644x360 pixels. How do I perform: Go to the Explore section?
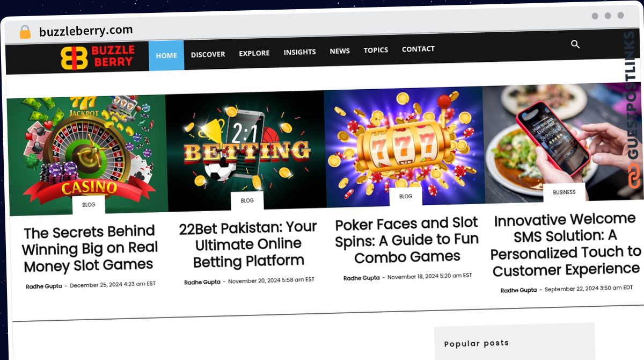tap(254, 53)
